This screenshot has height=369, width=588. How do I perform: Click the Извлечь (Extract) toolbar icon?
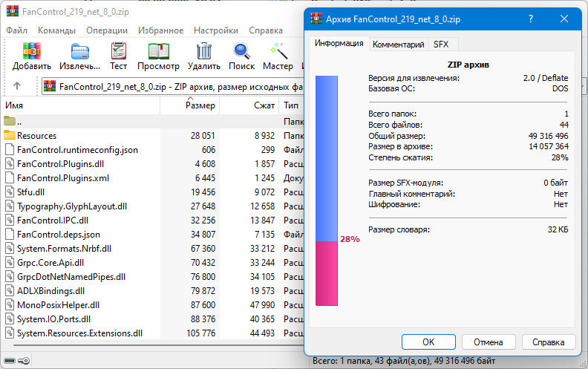(80, 51)
